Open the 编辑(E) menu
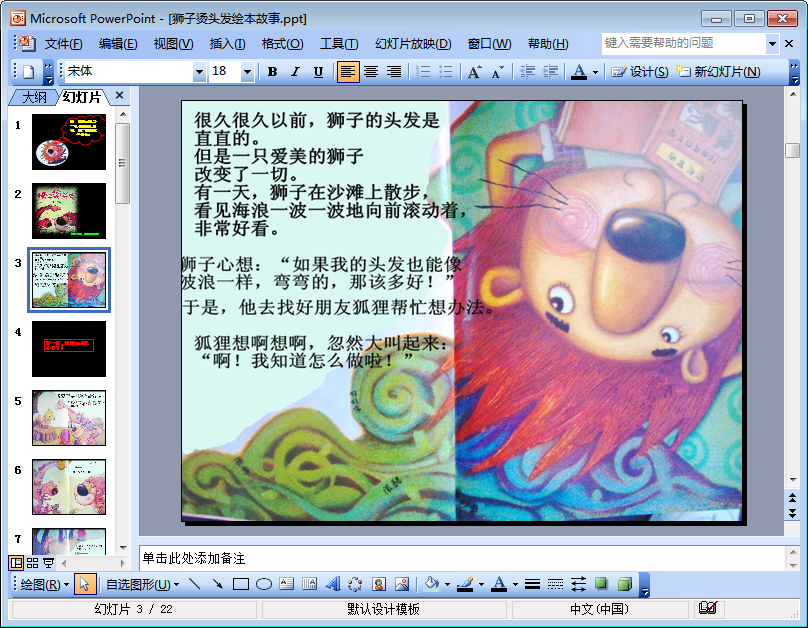Image resolution: width=808 pixels, height=628 pixels. pyautogui.click(x=118, y=44)
